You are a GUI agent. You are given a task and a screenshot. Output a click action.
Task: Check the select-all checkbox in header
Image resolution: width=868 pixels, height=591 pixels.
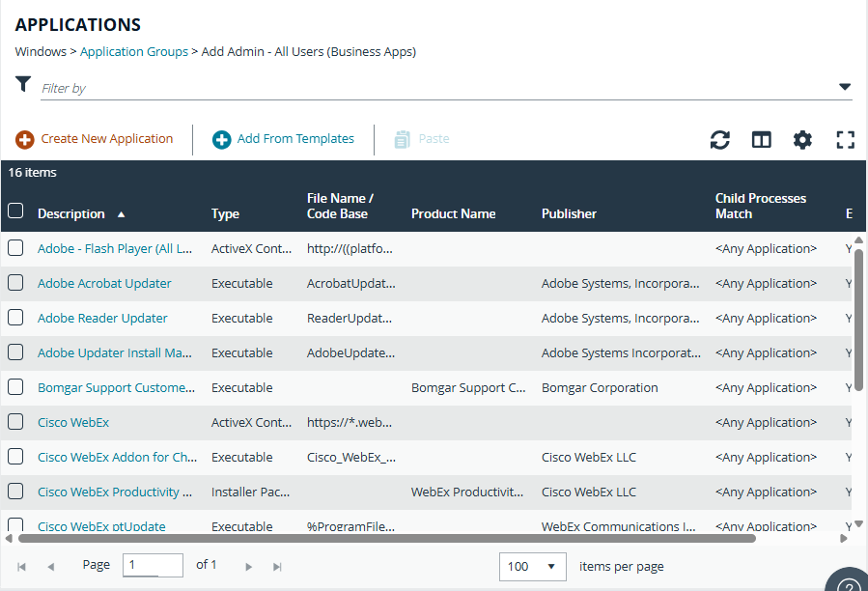tap(15, 211)
